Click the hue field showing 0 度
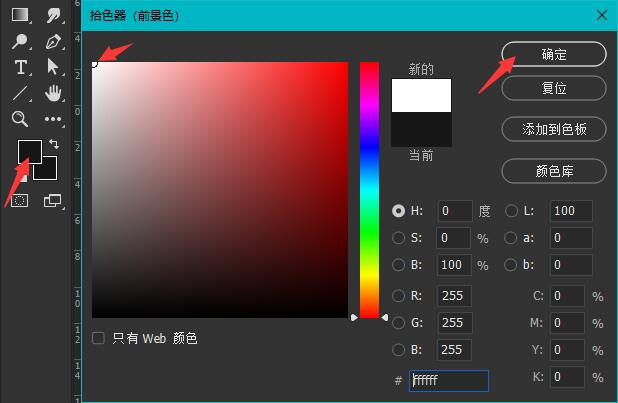Image resolution: width=618 pixels, height=403 pixels. pos(455,211)
